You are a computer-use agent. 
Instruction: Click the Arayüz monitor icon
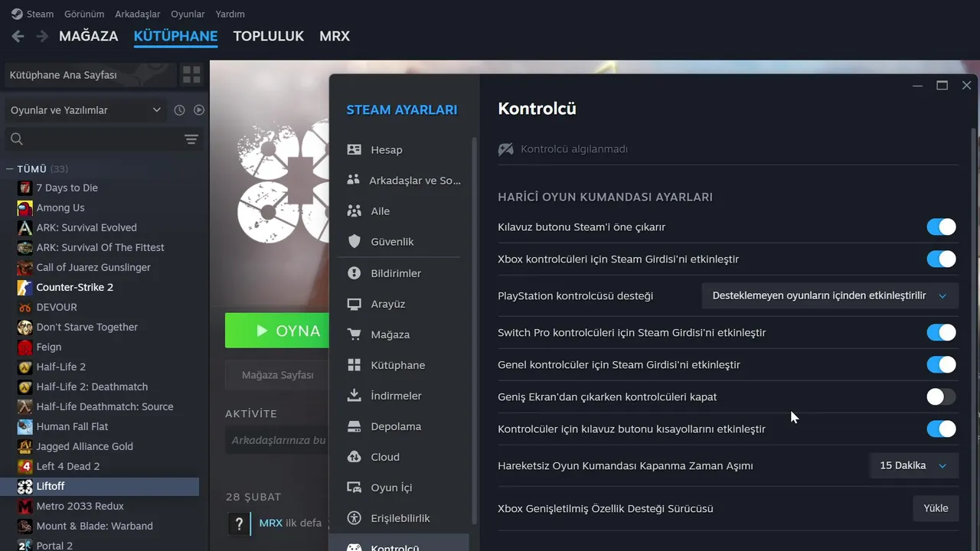coord(354,304)
